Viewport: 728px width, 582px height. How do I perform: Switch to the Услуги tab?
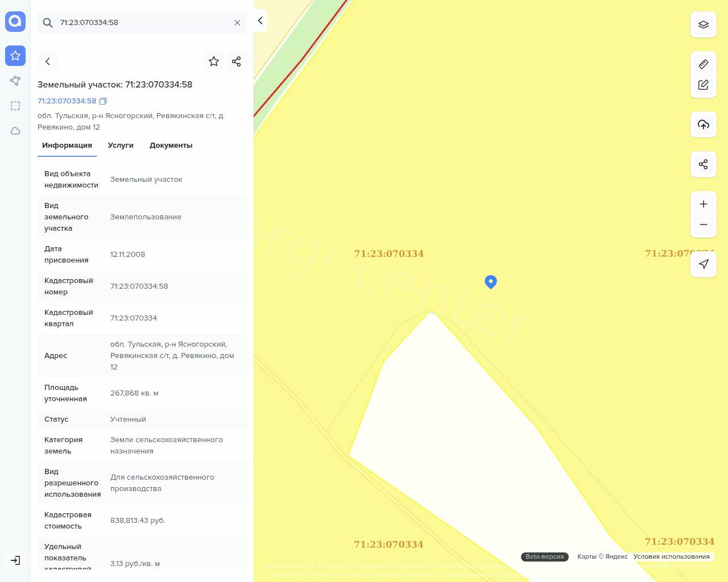(121, 145)
